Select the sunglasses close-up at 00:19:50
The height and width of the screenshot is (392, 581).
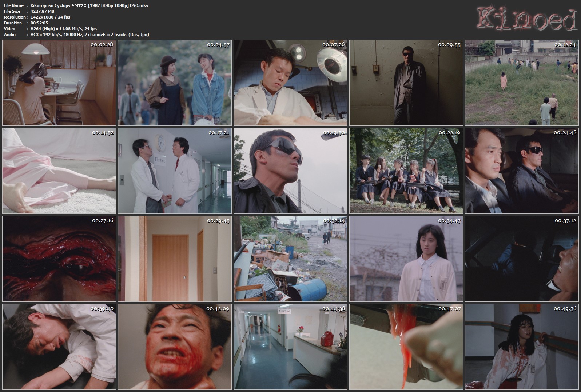[290, 171]
